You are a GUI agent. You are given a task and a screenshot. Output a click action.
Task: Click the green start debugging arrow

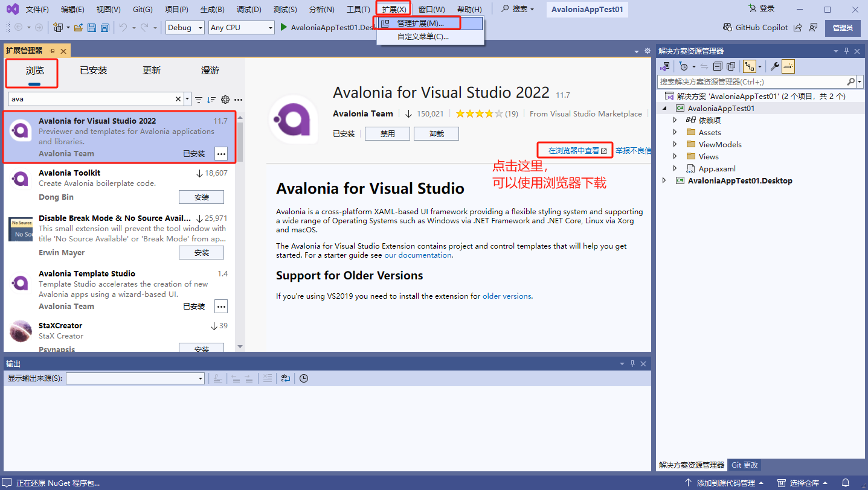pyautogui.click(x=283, y=27)
